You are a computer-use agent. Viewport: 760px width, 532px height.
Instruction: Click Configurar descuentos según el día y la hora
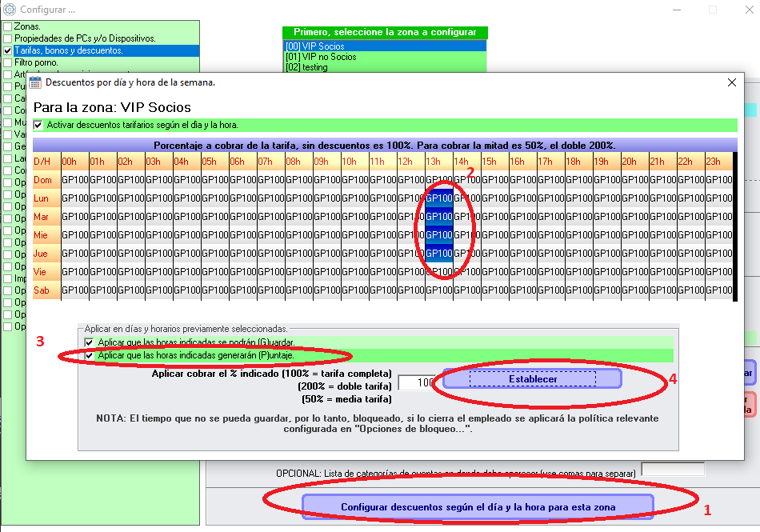coord(478,507)
